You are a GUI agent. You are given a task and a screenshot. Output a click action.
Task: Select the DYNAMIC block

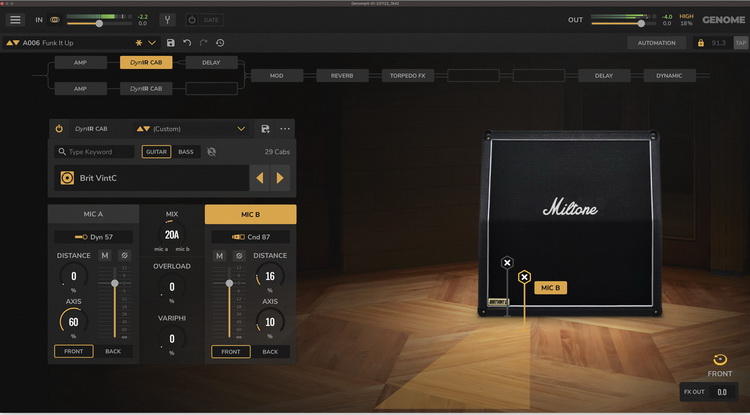[x=670, y=76]
